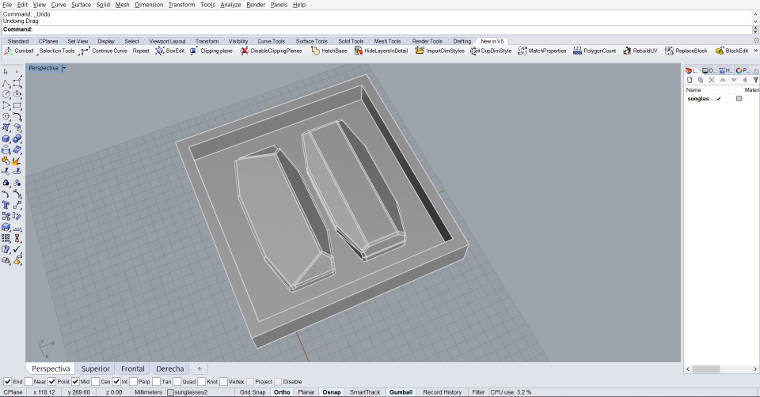Toggle Gumball in the status bar
This screenshot has width=760, height=397.
coord(401,392)
